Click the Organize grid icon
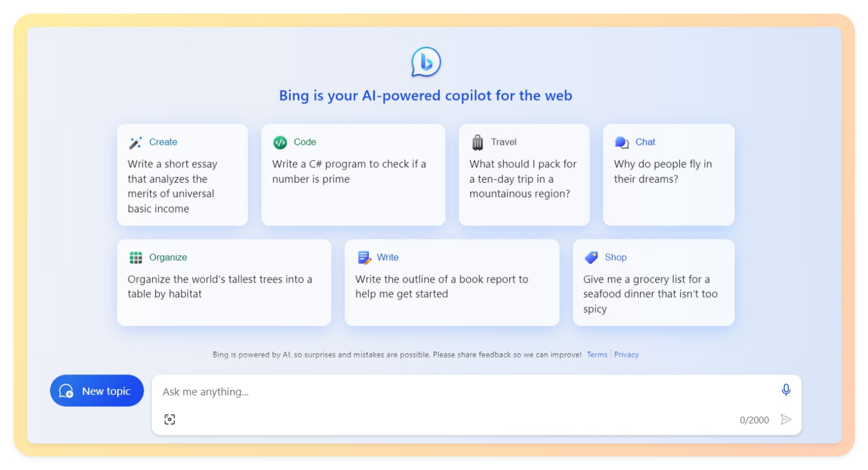The height and width of the screenshot is (470, 868). (x=135, y=257)
